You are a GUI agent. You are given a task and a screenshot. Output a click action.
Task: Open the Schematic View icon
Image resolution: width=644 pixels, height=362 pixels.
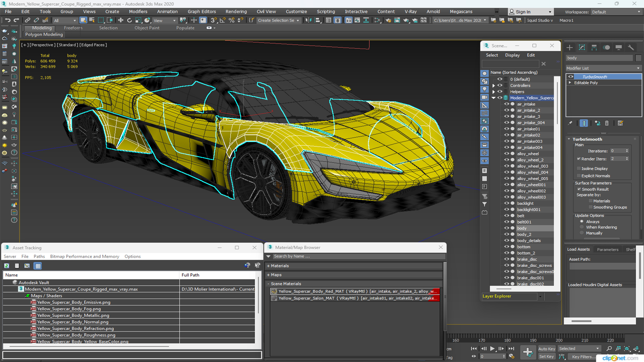378,20
